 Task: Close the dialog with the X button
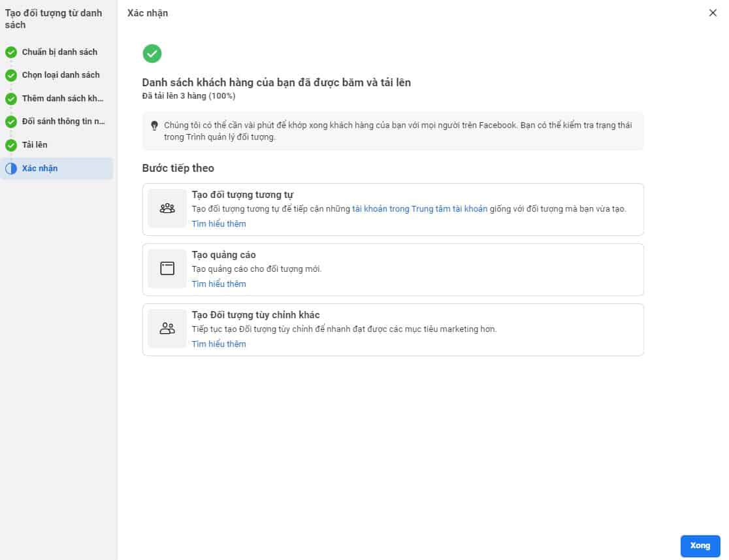pyautogui.click(x=713, y=13)
